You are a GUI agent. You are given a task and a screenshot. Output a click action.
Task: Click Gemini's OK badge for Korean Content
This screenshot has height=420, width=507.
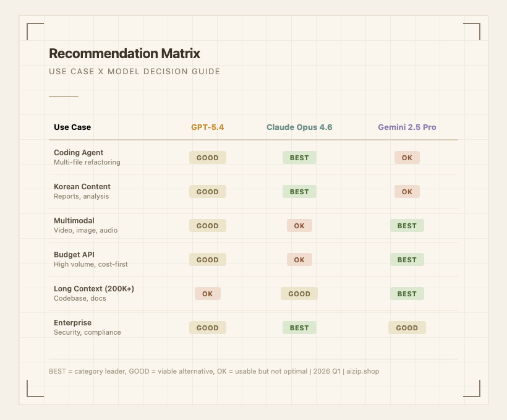407,192
